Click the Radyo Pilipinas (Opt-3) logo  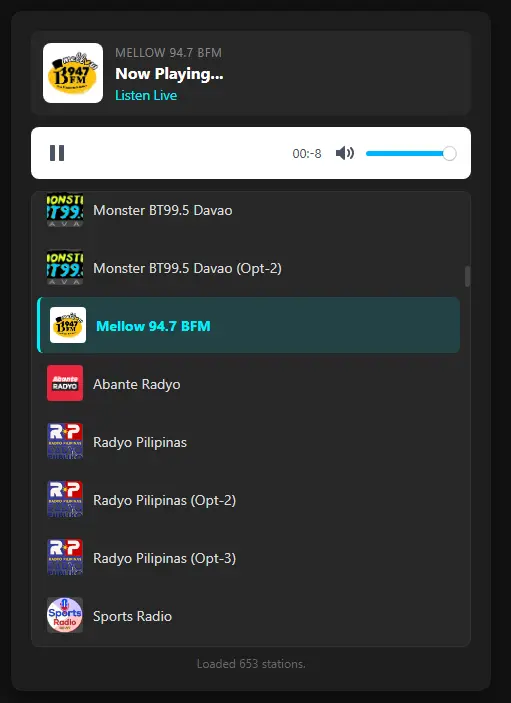coord(65,557)
